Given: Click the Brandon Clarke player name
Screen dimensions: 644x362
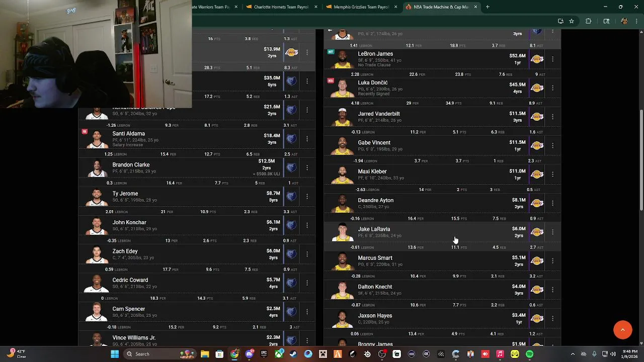Looking at the screenshot, I should pos(131,165).
